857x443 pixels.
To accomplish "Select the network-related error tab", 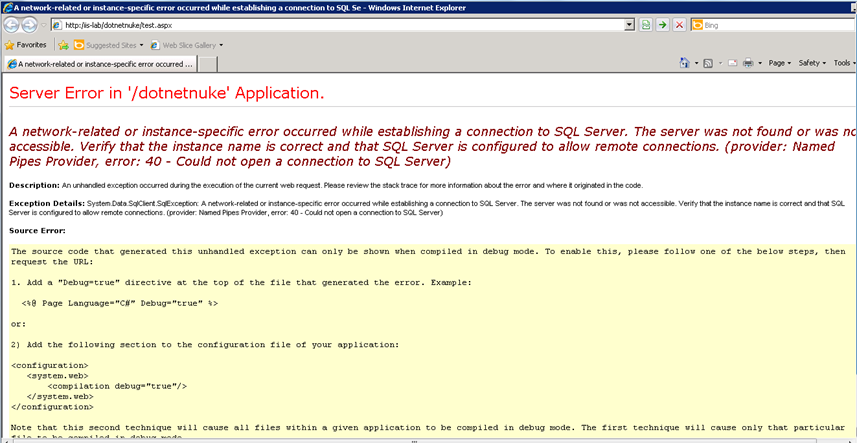I will click(x=99, y=64).
